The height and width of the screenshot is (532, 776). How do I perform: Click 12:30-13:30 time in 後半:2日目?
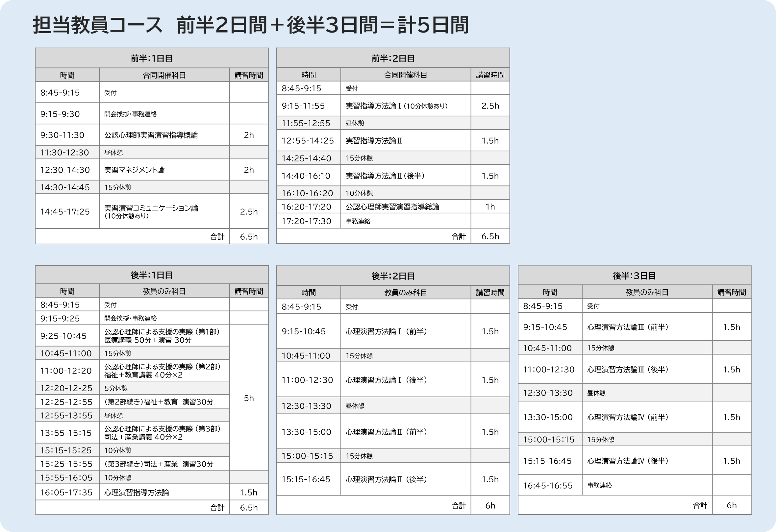pyautogui.click(x=309, y=405)
